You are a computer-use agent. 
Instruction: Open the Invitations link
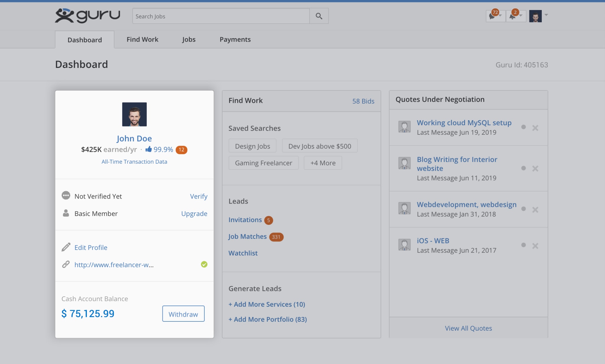245,220
